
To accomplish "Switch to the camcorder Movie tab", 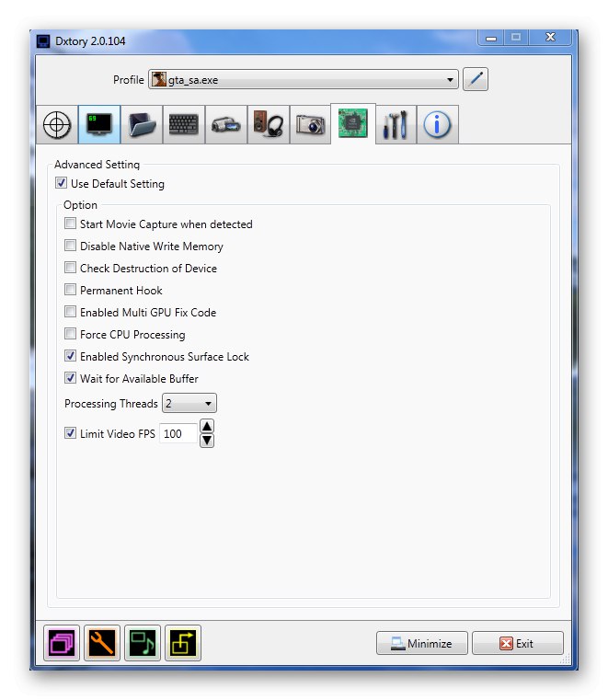I will [x=226, y=124].
